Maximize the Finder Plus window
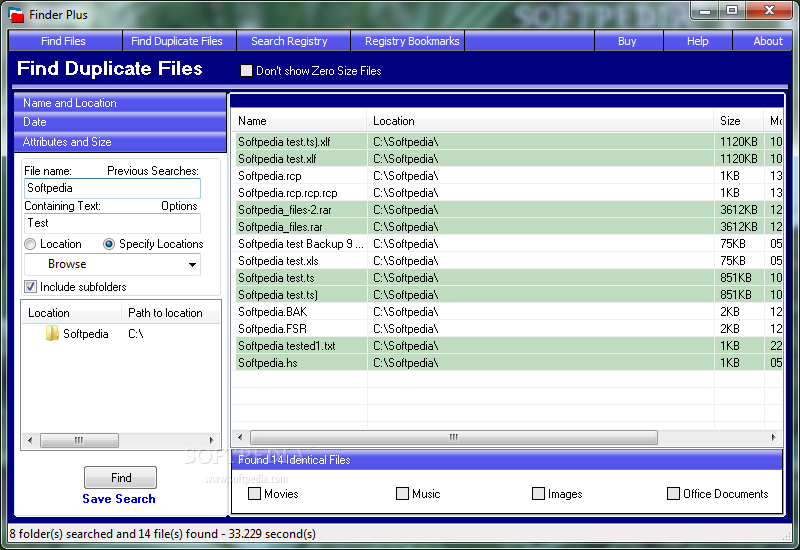800x550 pixels. 732,10
